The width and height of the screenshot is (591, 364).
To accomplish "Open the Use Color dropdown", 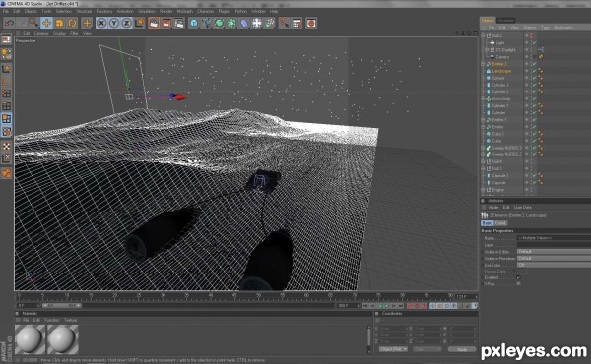I will [554, 265].
